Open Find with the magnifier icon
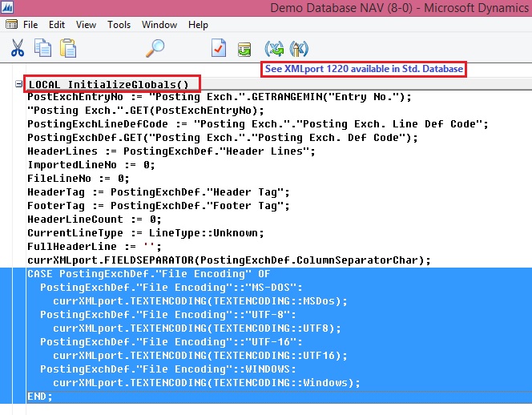This screenshot has height=415, width=532. pyautogui.click(x=155, y=48)
